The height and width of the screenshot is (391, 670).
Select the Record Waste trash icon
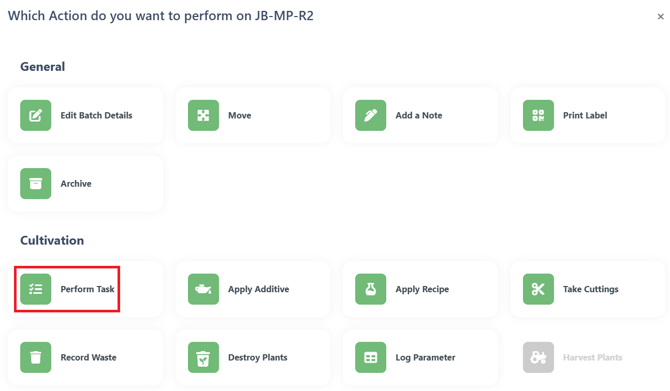(35, 357)
